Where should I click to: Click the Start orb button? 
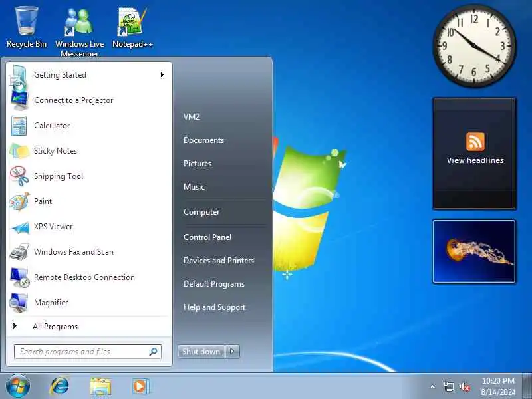[x=18, y=386]
